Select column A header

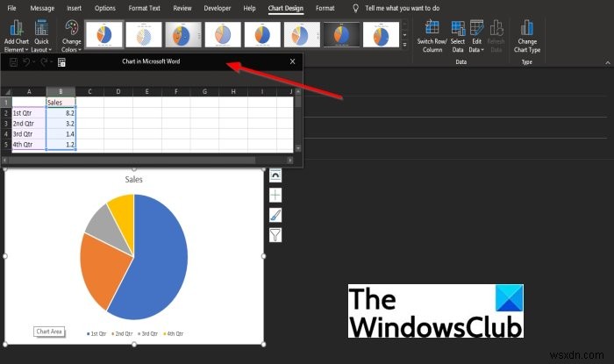tap(29, 91)
